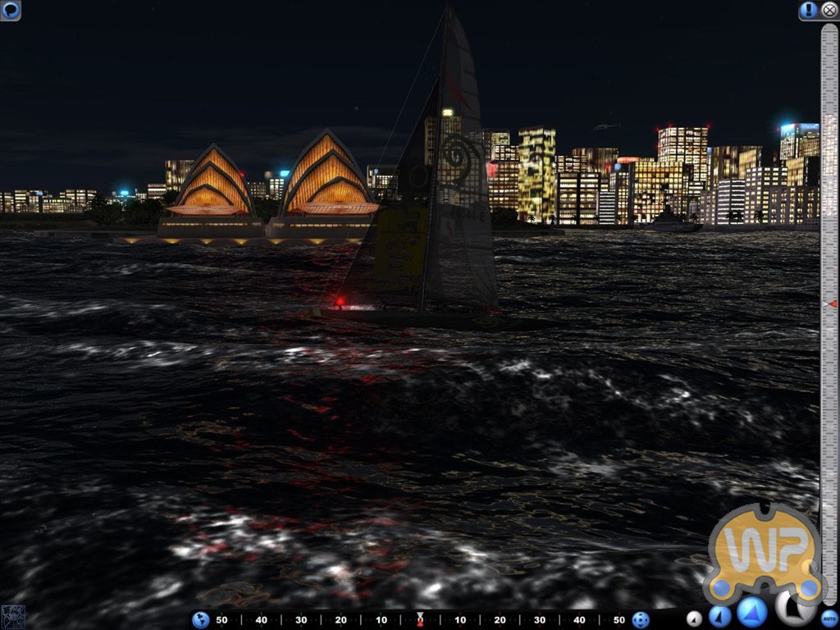Set rudder to right 40 mark
Viewport: 840px width, 630px height.
(579, 620)
